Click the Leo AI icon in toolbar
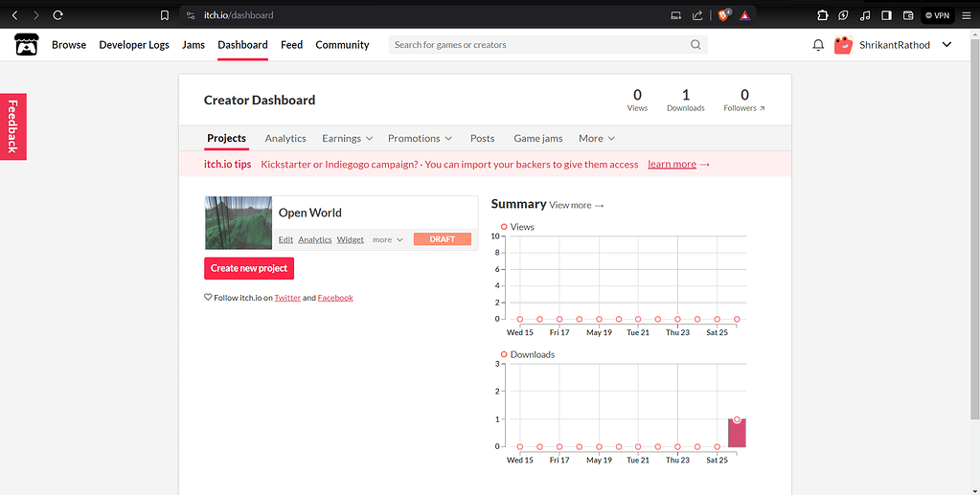This screenshot has height=495, width=980. tap(844, 15)
